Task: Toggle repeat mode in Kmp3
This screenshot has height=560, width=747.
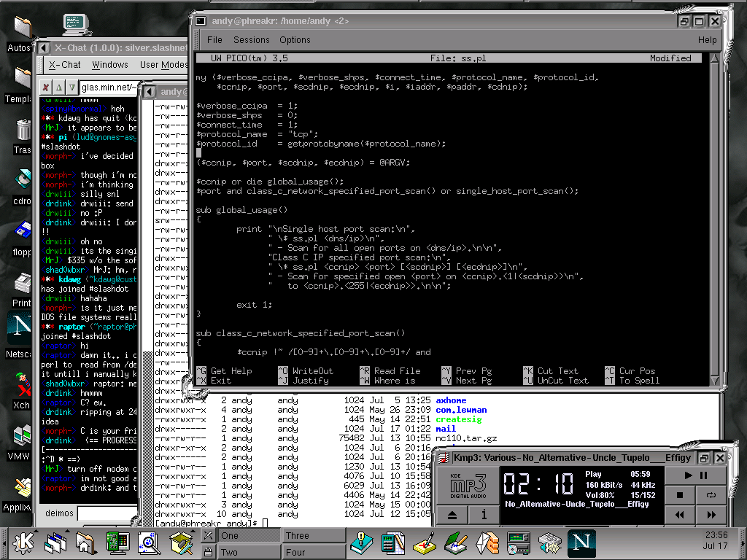Action: click(x=712, y=495)
